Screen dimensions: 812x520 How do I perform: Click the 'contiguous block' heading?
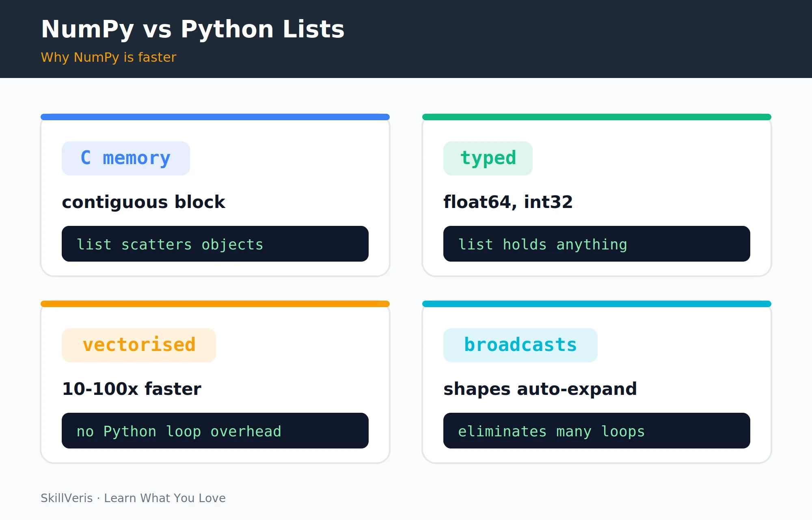click(143, 202)
